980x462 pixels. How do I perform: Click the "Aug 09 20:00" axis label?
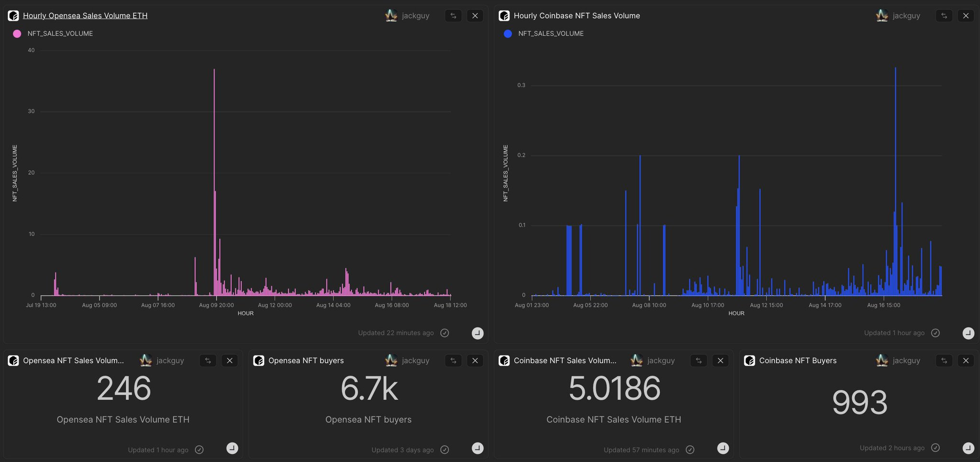pos(216,305)
